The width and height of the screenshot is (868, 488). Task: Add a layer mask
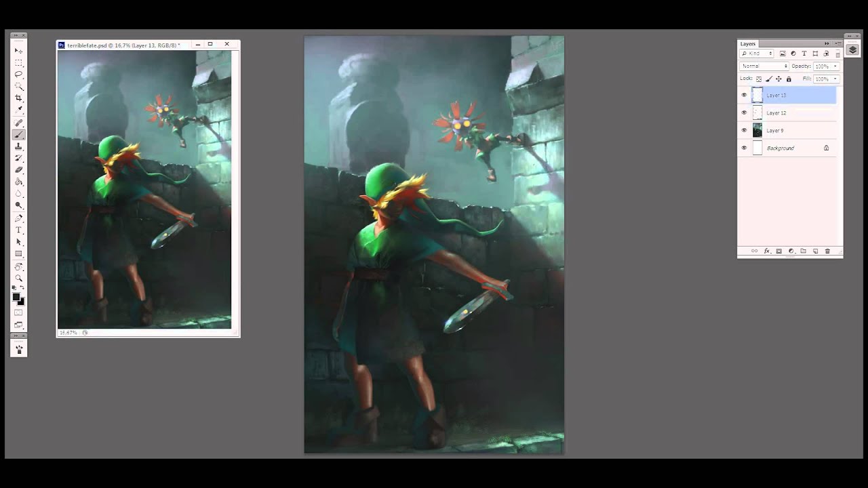tap(778, 251)
